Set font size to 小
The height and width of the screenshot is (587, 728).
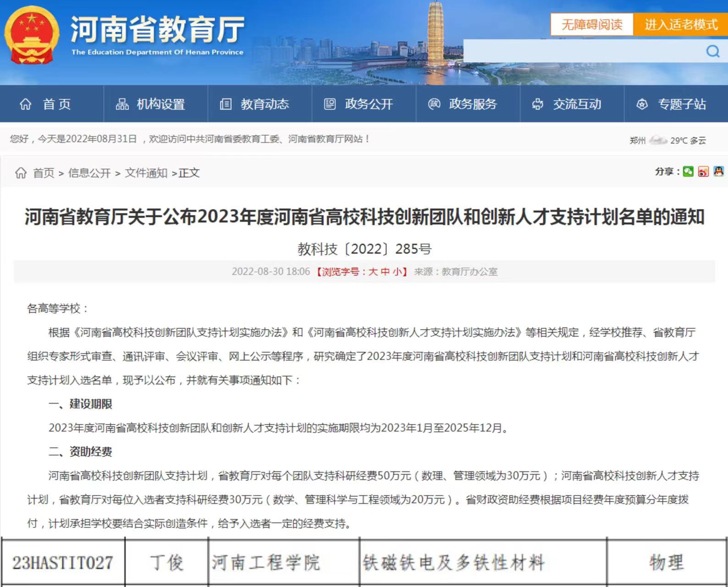397,271
